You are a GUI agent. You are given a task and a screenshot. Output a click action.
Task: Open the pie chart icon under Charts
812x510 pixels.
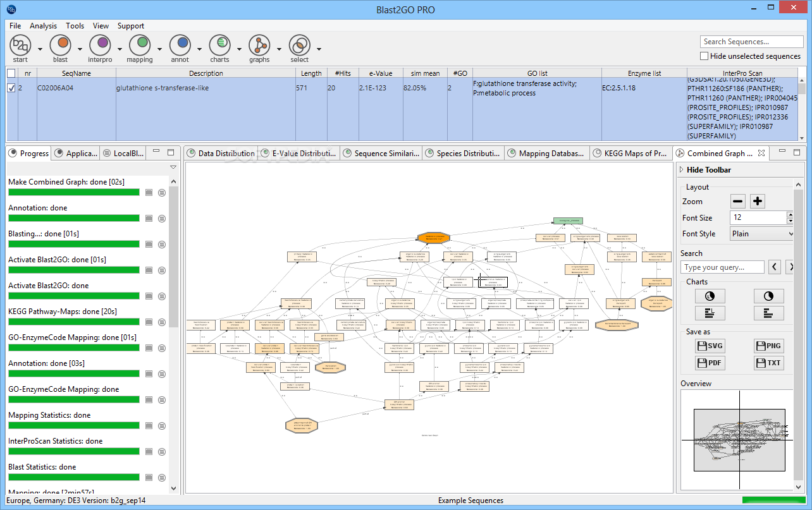tap(710, 296)
